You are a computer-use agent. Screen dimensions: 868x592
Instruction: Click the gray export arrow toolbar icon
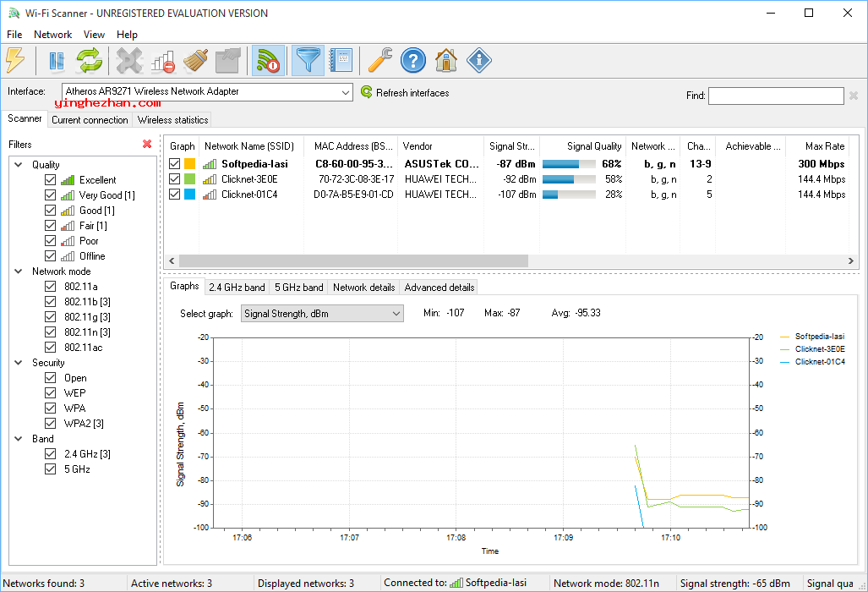pos(227,60)
